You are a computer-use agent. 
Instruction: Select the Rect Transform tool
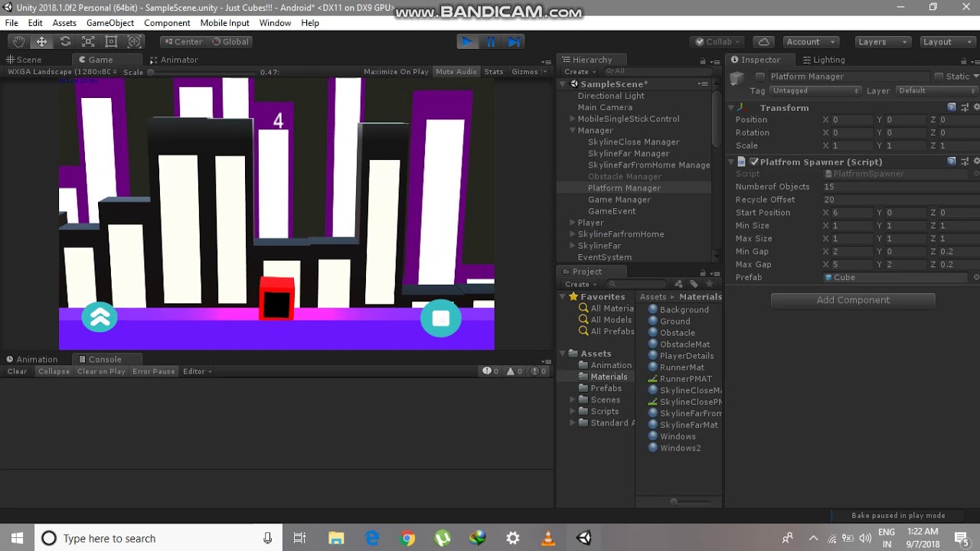tap(112, 41)
